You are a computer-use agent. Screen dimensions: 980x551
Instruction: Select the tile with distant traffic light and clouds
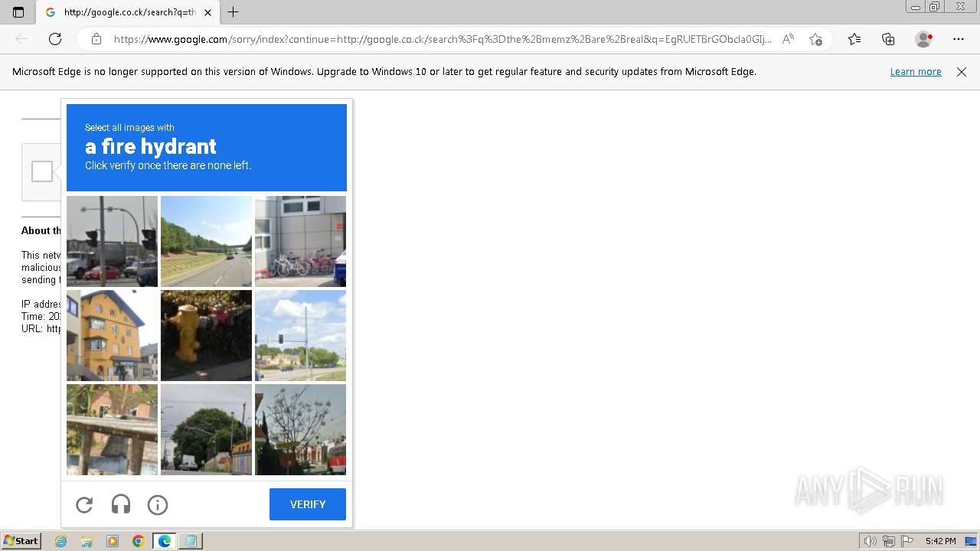(300, 335)
